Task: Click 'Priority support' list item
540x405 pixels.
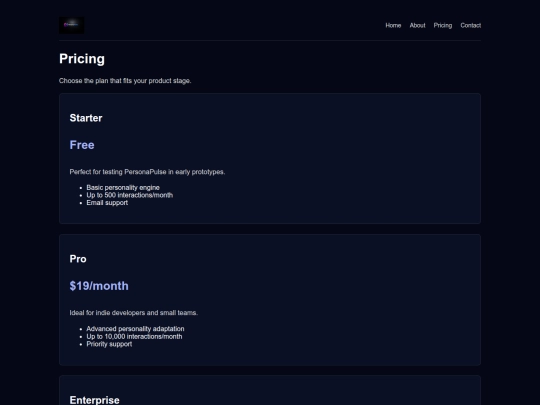Action: (109, 344)
